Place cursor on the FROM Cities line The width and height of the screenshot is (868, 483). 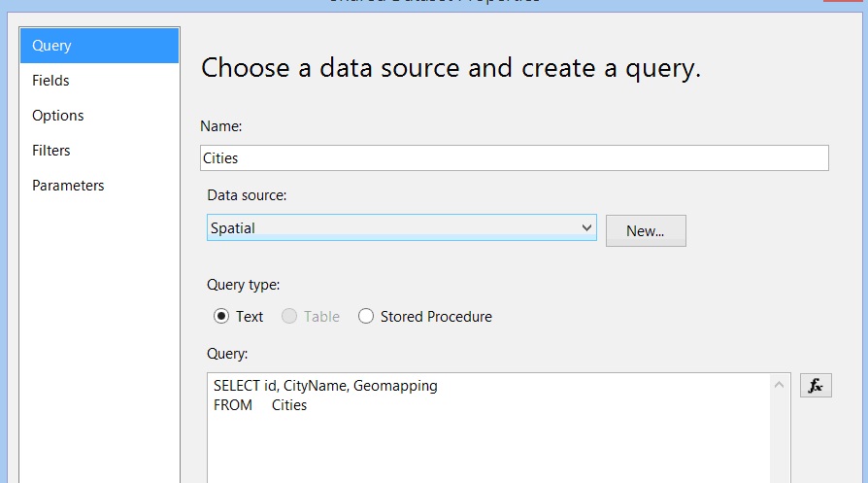260,405
